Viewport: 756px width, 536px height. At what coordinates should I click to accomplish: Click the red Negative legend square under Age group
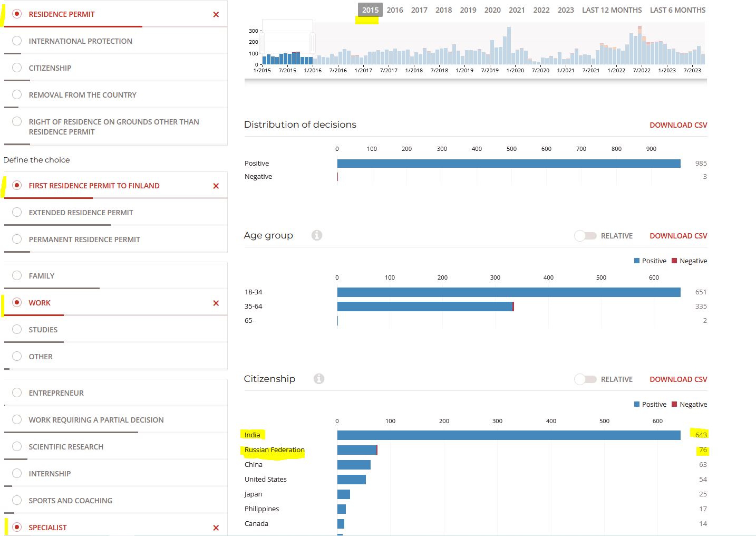pyautogui.click(x=674, y=261)
